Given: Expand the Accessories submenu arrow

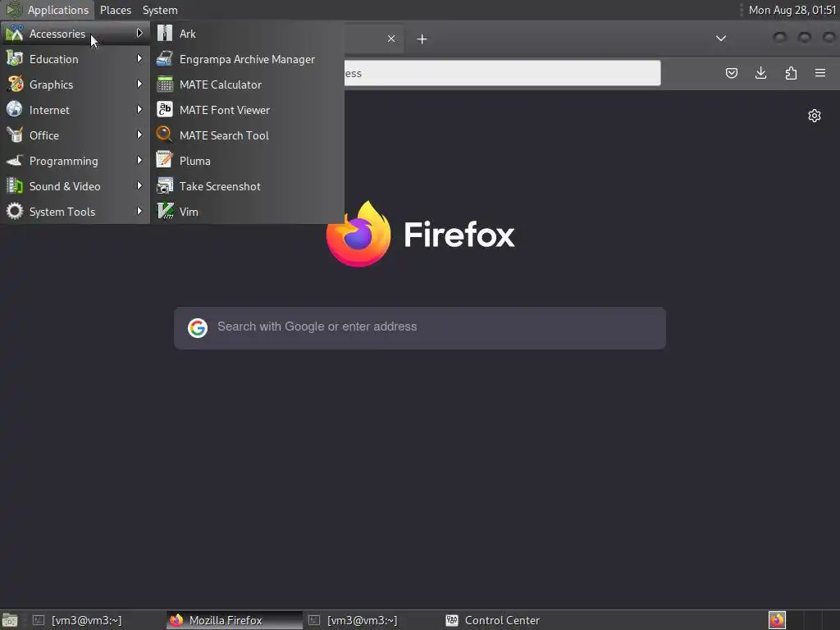Looking at the screenshot, I should [139, 33].
